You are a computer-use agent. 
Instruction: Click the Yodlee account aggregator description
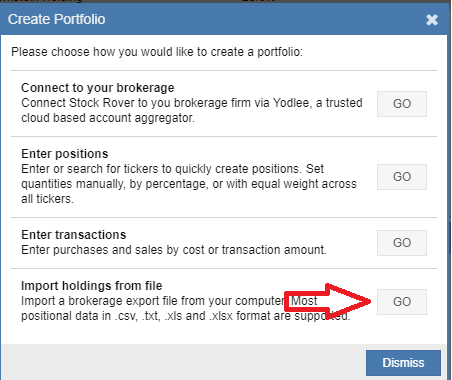pyautogui.click(x=192, y=110)
